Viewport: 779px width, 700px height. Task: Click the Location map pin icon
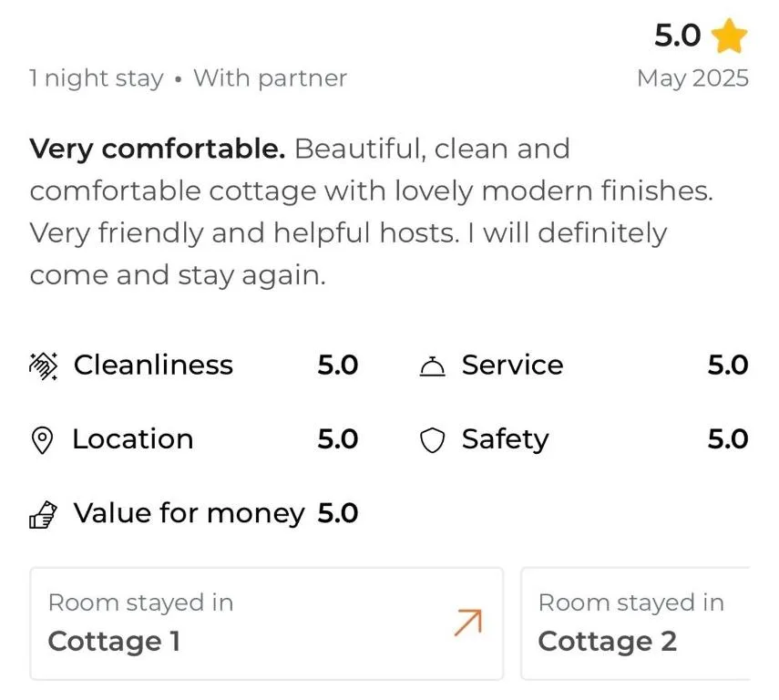click(43, 438)
